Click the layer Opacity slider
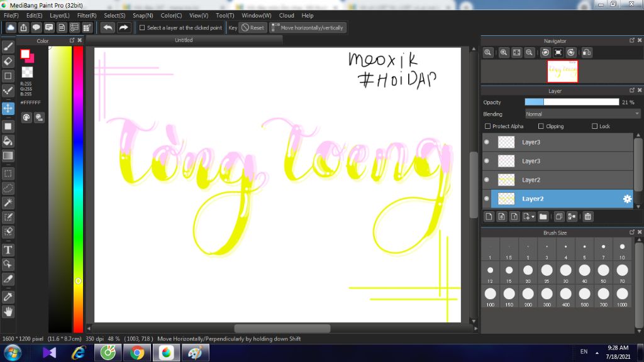The width and height of the screenshot is (644, 362). point(572,102)
